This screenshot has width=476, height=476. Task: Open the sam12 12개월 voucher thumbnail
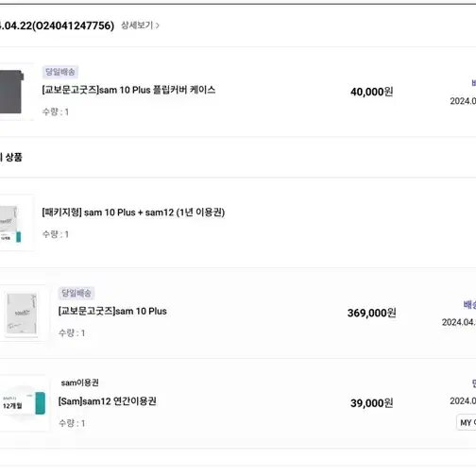click(24, 402)
